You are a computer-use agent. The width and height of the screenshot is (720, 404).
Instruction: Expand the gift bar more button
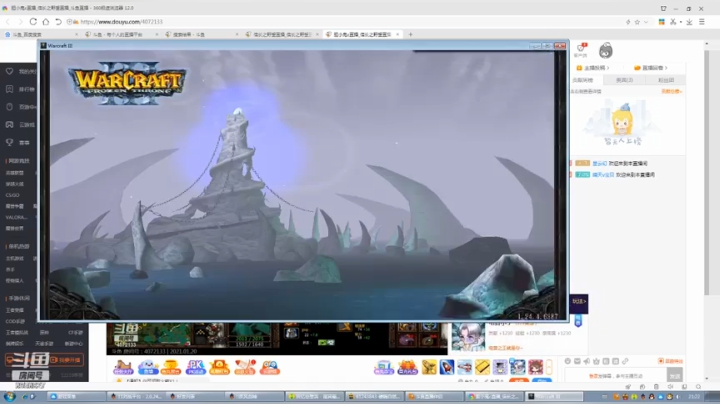(x=549, y=367)
